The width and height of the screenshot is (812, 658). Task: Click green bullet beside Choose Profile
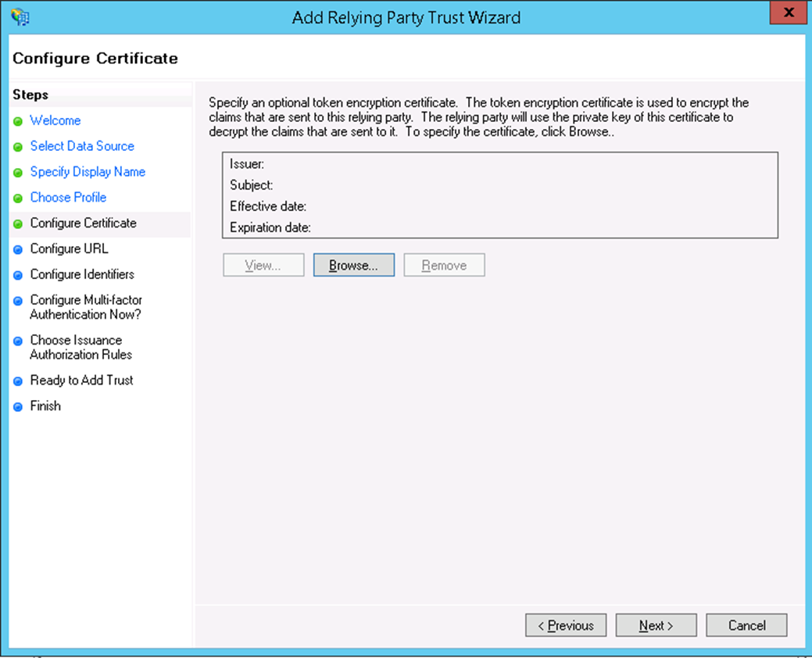pos(18,198)
